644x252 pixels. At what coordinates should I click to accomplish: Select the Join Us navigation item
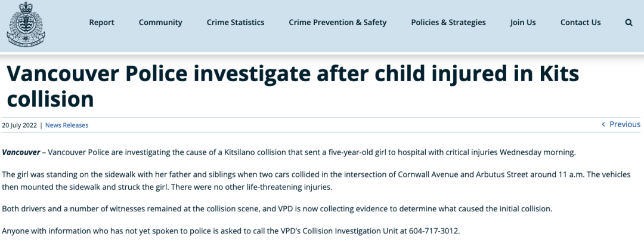(523, 23)
